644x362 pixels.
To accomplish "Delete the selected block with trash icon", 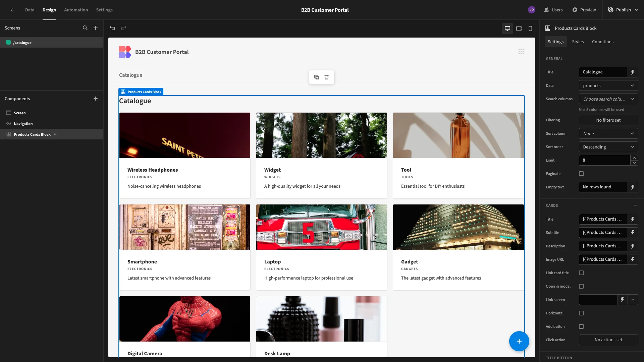I will click(327, 77).
